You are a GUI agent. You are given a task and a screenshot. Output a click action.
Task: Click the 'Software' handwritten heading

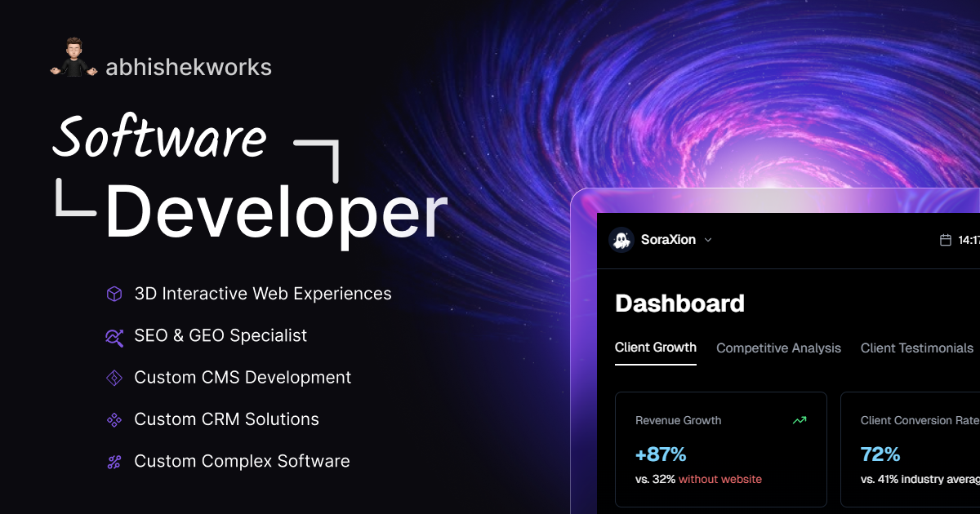coord(159,137)
